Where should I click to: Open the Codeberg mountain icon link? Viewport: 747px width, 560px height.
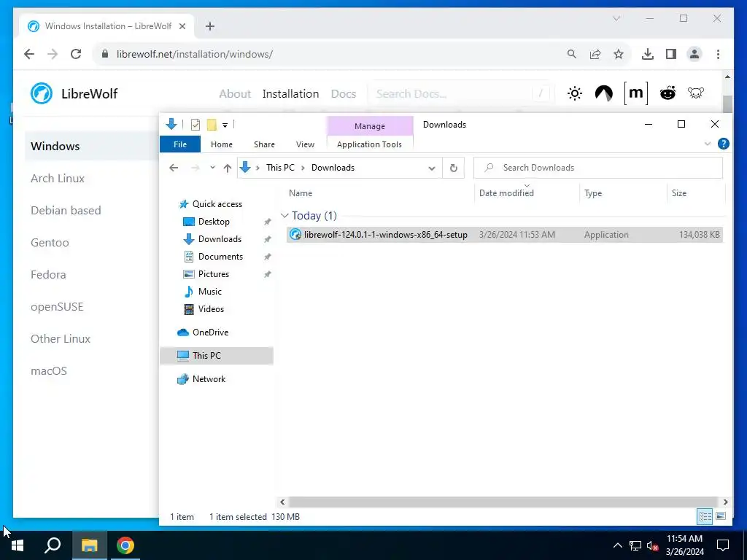click(603, 93)
